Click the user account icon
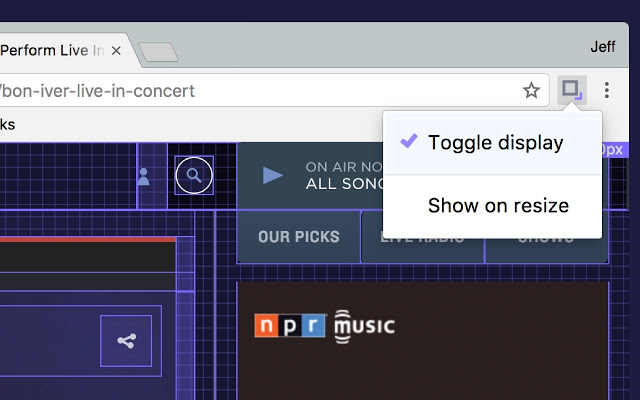This screenshot has width=640, height=400. pos(143,176)
